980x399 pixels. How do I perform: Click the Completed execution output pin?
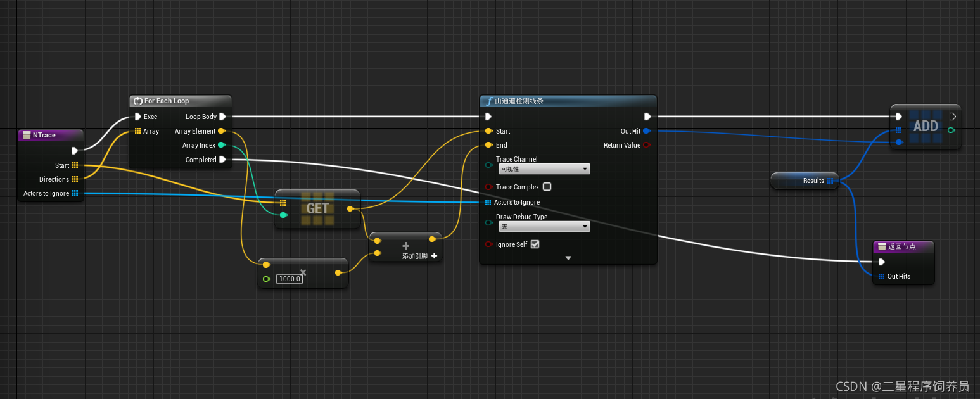coord(222,160)
